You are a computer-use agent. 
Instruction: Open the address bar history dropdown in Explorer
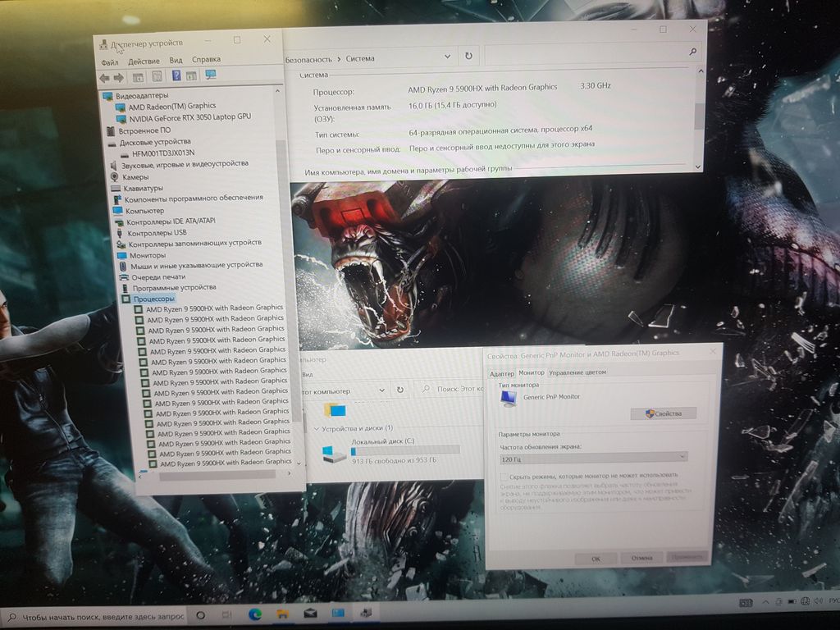(383, 391)
